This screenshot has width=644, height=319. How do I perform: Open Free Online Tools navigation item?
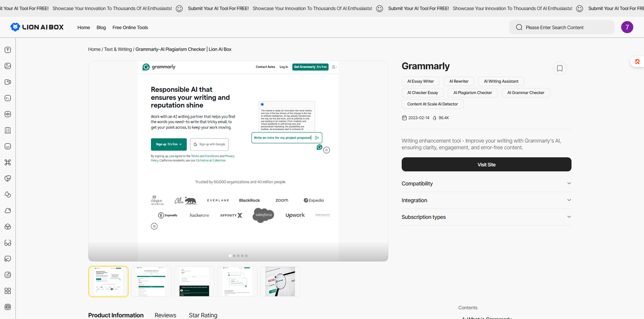click(130, 28)
